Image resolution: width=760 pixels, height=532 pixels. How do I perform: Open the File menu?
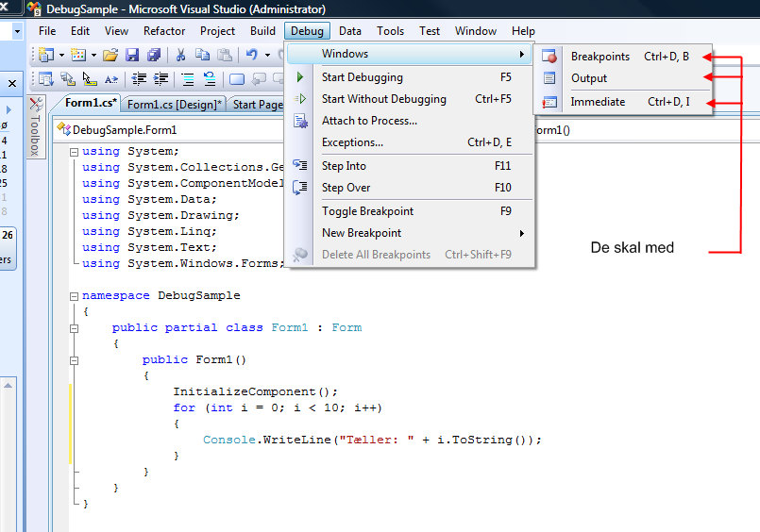[47, 31]
